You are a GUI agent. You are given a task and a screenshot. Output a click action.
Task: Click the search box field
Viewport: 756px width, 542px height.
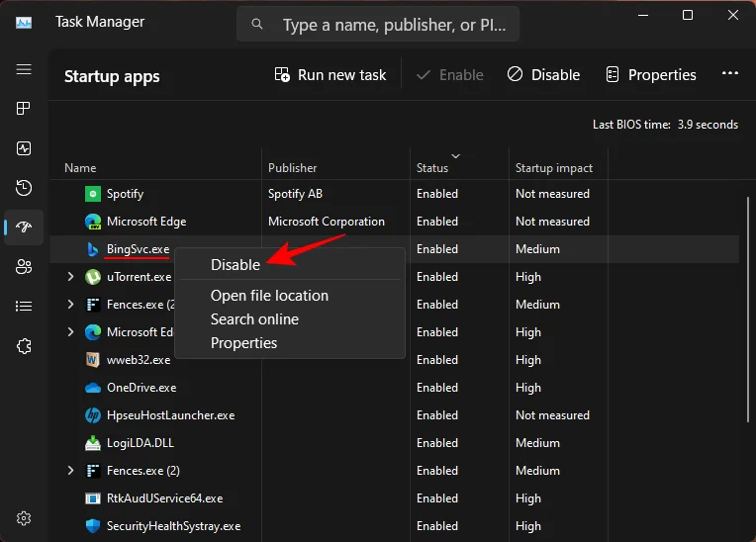click(x=378, y=24)
